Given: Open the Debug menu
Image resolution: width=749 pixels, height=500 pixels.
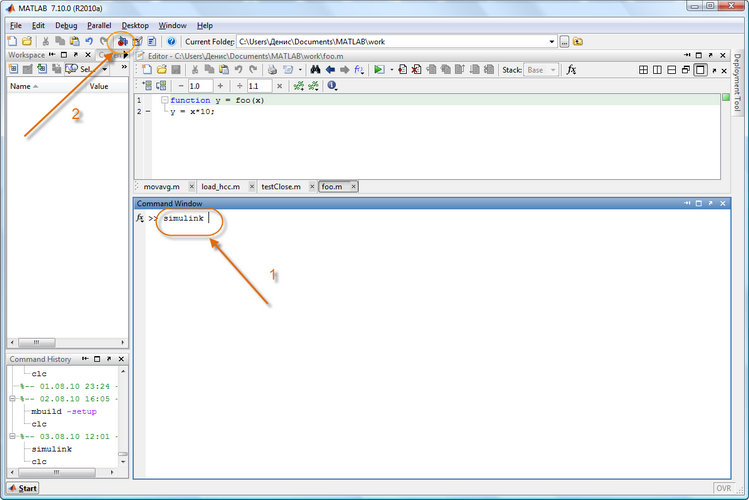Looking at the screenshot, I should [66, 25].
